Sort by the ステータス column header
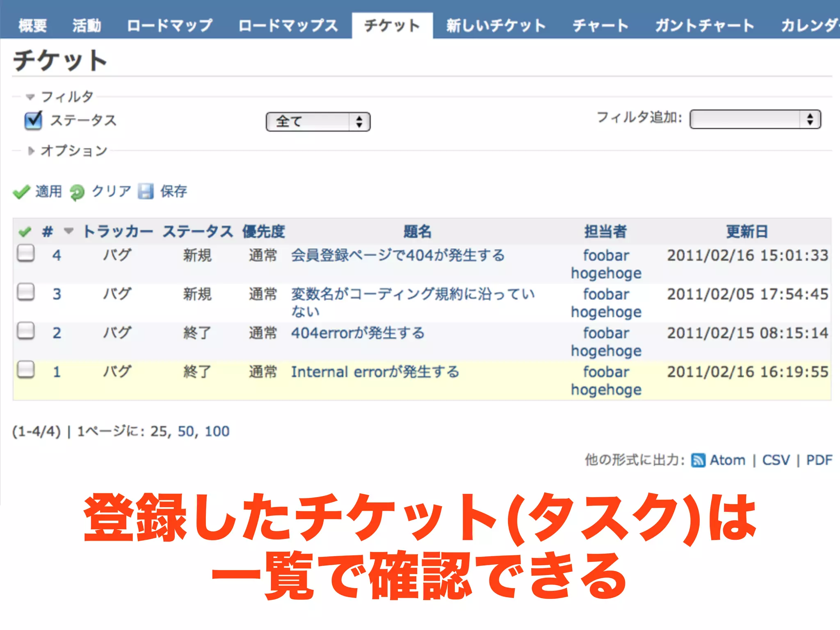 click(198, 232)
